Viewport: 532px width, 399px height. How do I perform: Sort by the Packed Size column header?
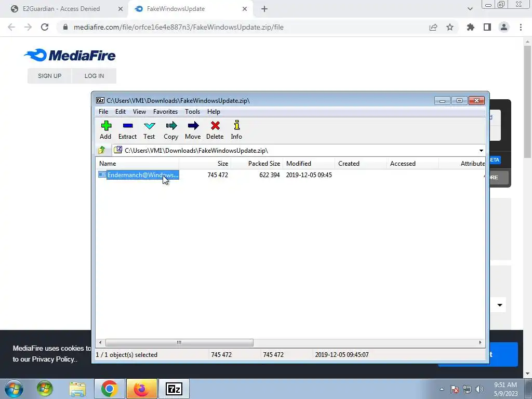257,164
